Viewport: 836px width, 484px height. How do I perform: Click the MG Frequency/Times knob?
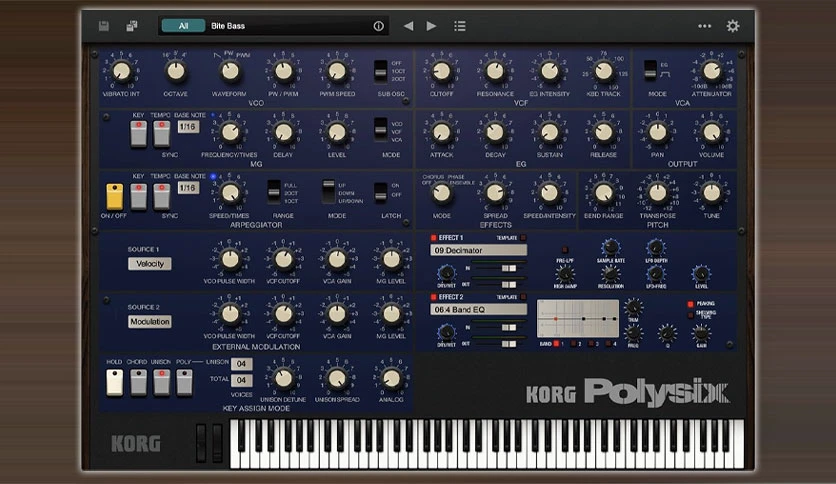(x=230, y=132)
